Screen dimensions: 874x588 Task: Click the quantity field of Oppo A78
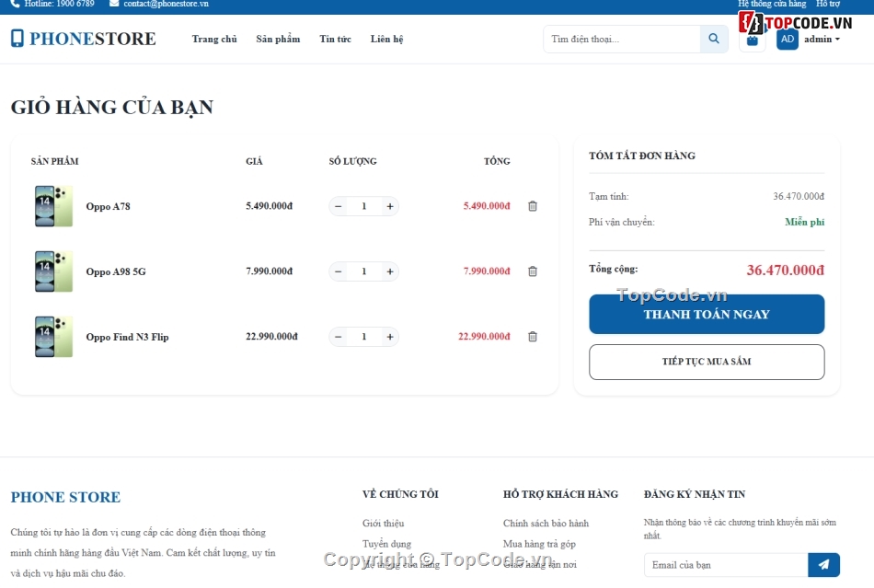tap(364, 206)
